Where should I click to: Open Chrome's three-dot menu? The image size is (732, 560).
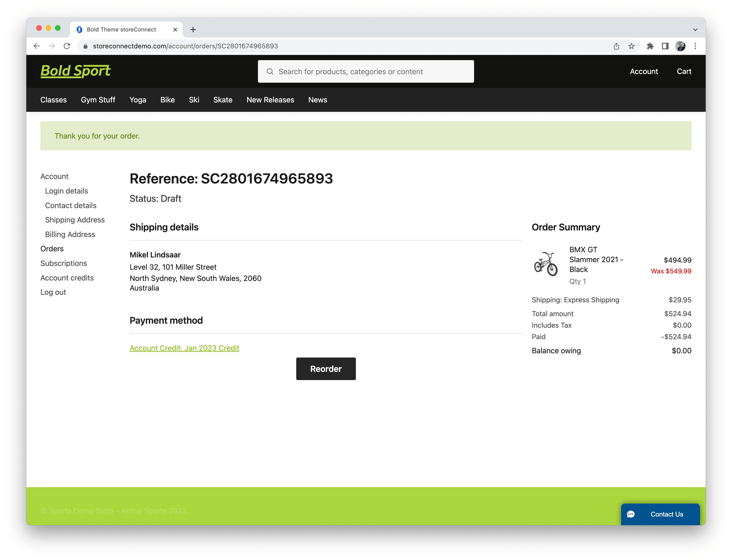[695, 46]
